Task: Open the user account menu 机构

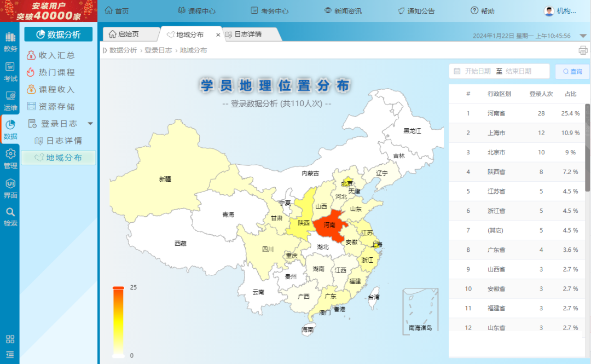Action: point(562,11)
